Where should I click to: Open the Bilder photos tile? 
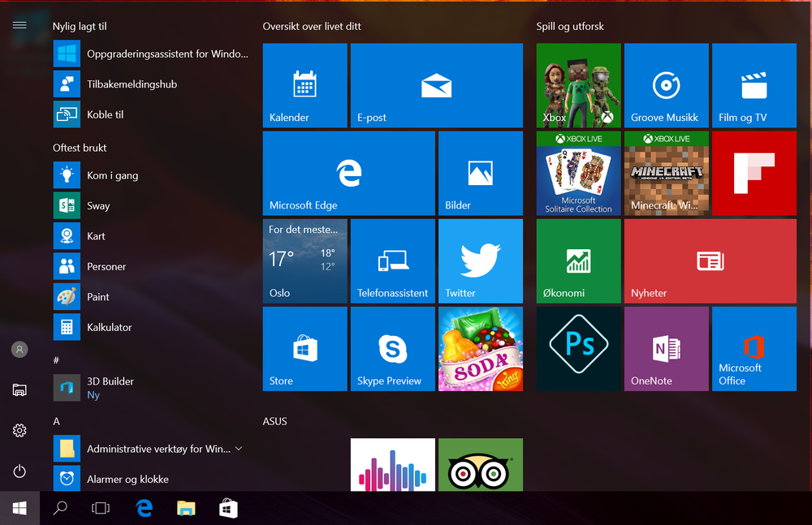pos(481,173)
